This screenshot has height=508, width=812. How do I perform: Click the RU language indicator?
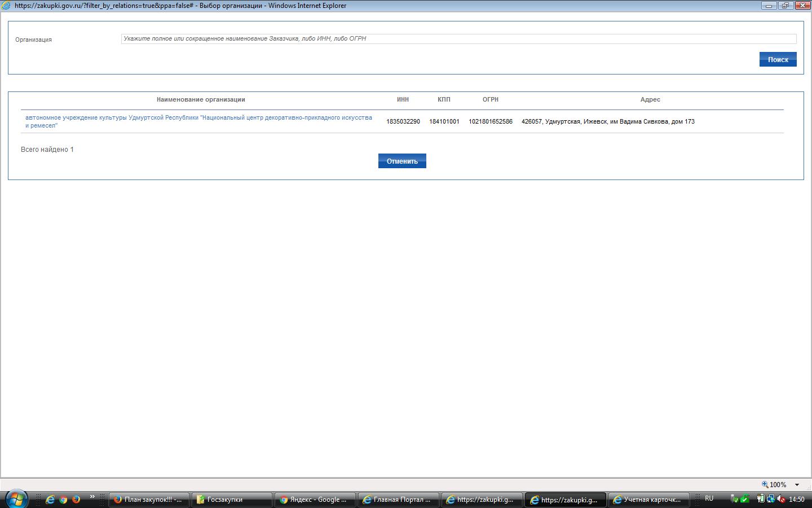pos(709,498)
